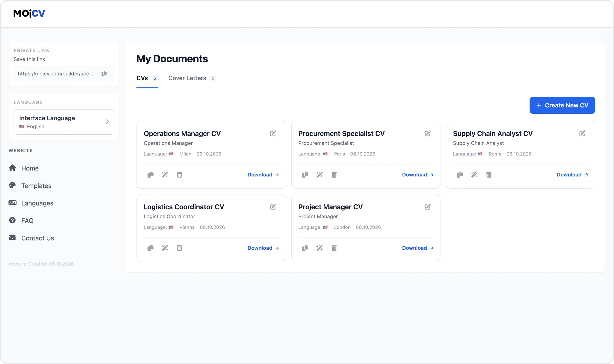This screenshot has width=614, height=364.
Task: Click the MojCV logo
Action: point(29,13)
